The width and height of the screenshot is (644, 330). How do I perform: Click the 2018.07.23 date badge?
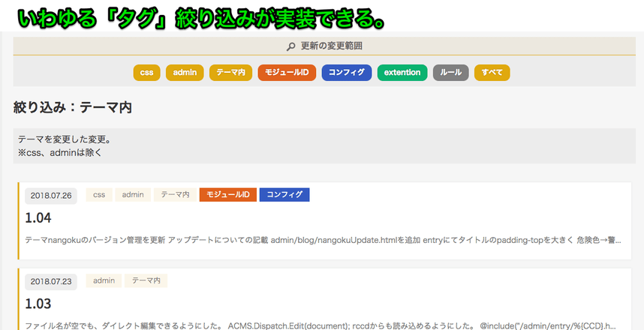52,281
